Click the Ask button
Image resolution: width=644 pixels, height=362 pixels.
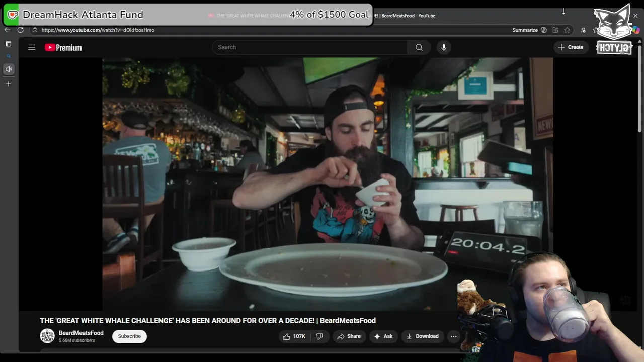383,336
